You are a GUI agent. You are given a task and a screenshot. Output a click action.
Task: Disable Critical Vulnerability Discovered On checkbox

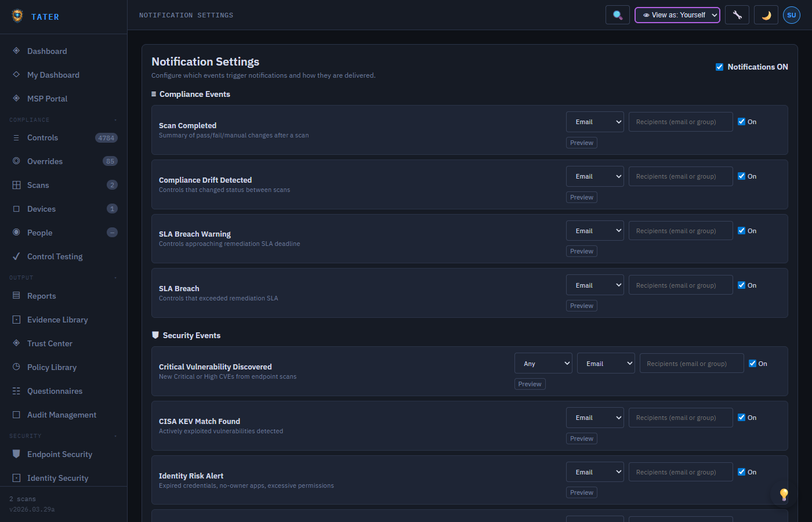click(752, 364)
